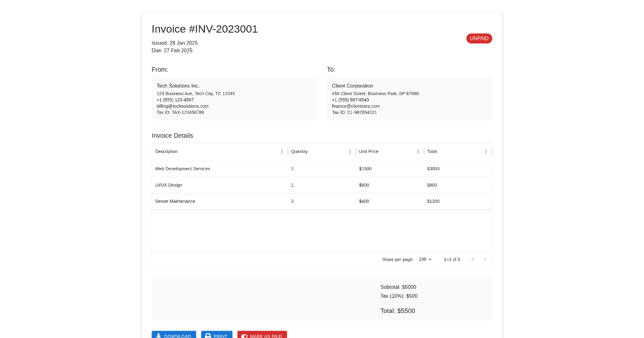Click the next page chevron icon
Image resolution: width=644 pixels, height=338 pixels.
pyautogui.click(x=485, y=259)
